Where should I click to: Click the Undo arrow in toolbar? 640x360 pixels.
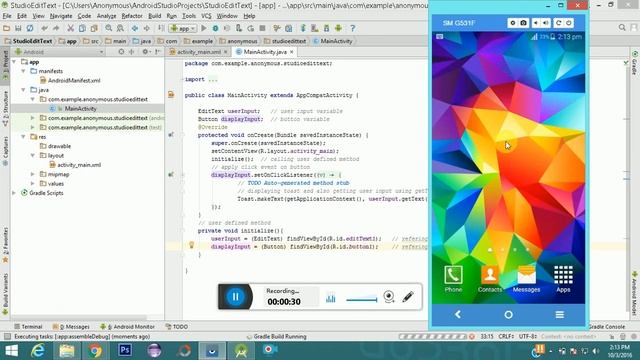coord(44,28)
